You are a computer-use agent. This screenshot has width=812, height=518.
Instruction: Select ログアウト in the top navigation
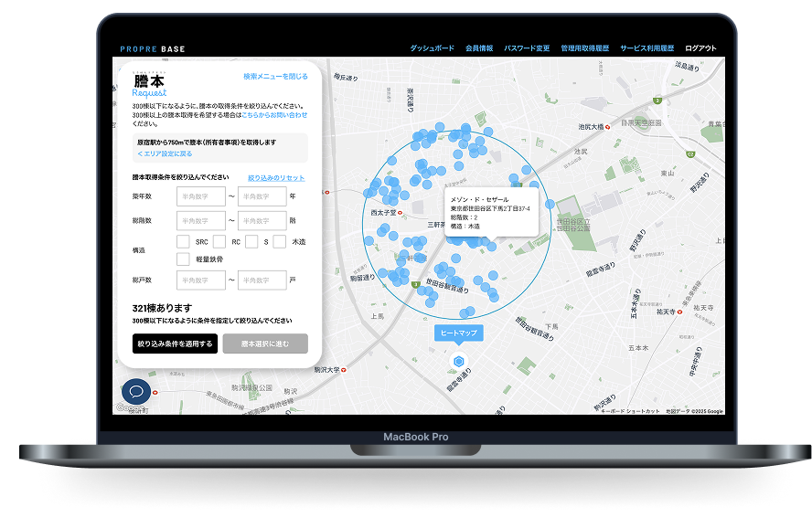pyautogui.click(x=700, y=48)
